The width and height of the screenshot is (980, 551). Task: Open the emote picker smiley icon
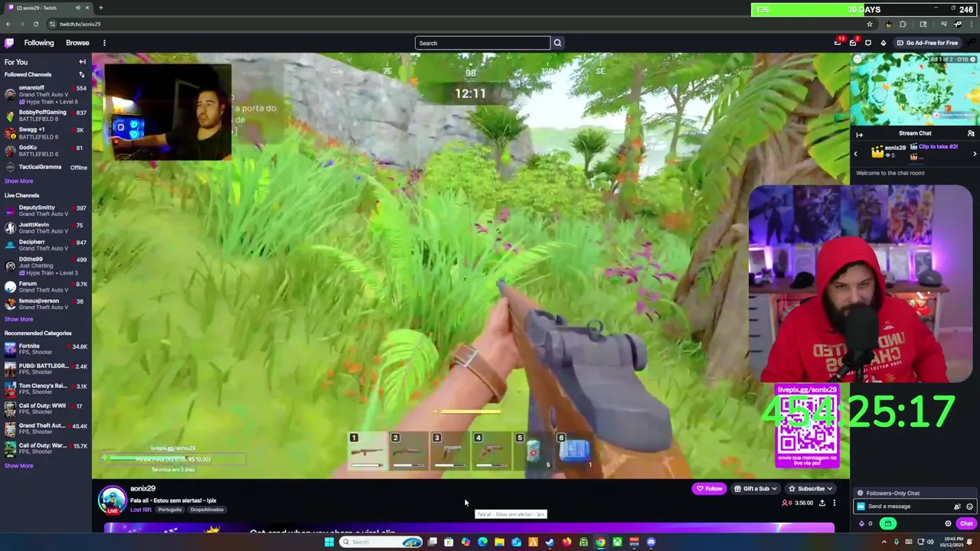969,507
